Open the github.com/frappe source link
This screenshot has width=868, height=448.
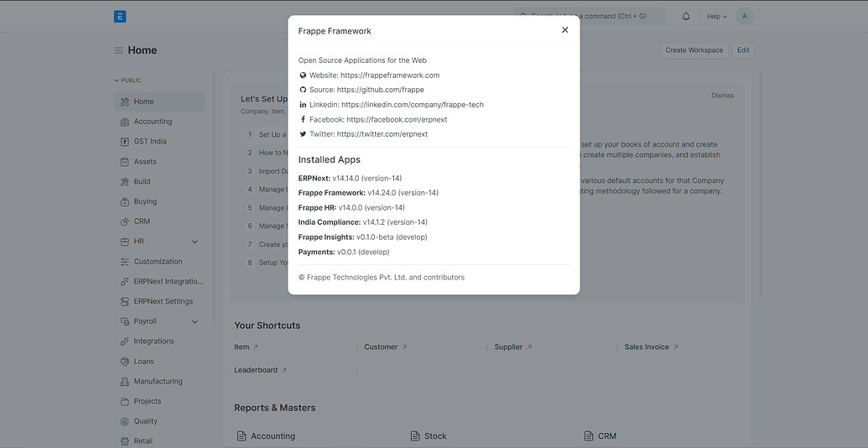click(380, 90)
